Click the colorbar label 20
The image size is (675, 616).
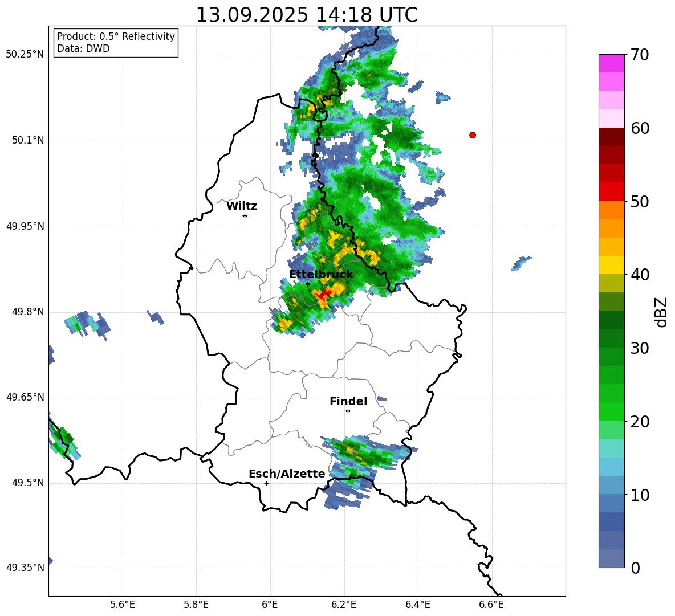click(x=640, y=422)
